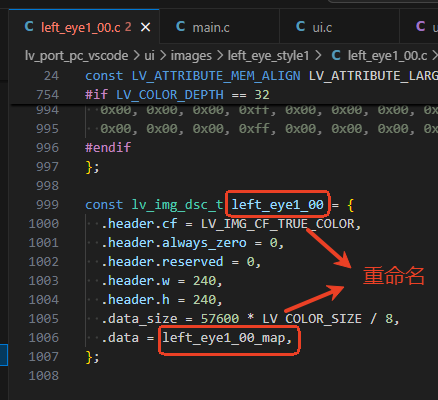438x400 pixels.
Task: Expand the images breadcrumb segment
Action: click(x=191, y=56)
